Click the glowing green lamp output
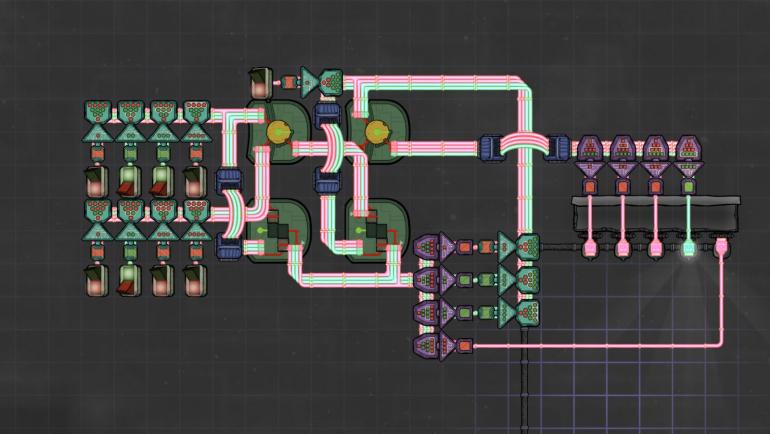 point(688,245)
